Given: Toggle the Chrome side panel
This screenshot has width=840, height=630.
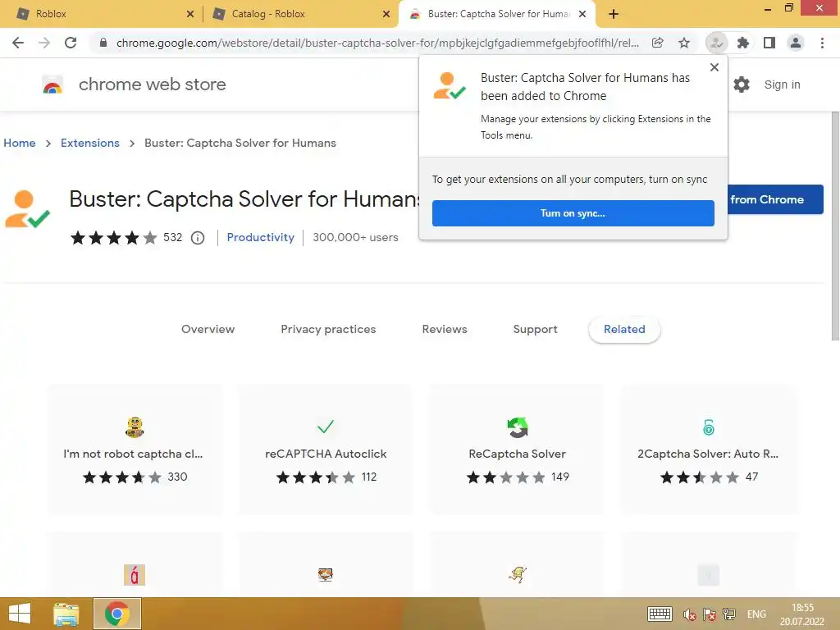Looking at the screenshot, I should click(x=769, y=43).
